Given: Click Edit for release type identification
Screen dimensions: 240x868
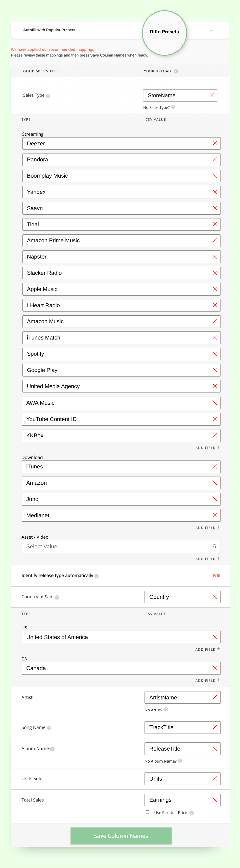Looking at the screenshot, I should [216, 576].
